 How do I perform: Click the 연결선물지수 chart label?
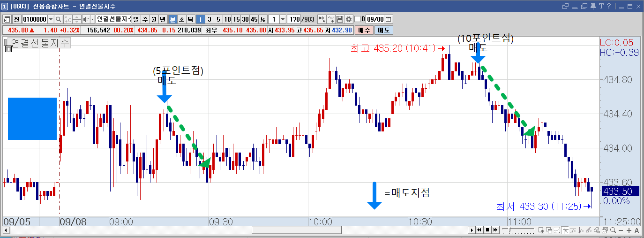point(39,43)
